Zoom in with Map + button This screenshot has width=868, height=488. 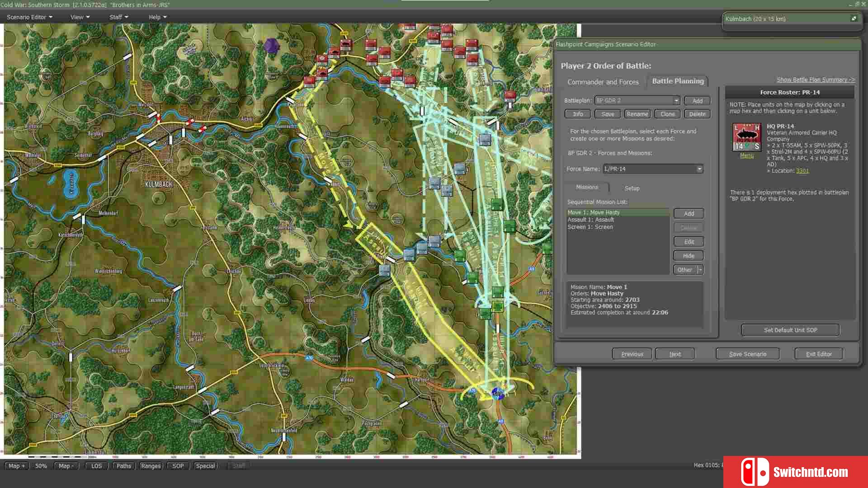[17, 466]
